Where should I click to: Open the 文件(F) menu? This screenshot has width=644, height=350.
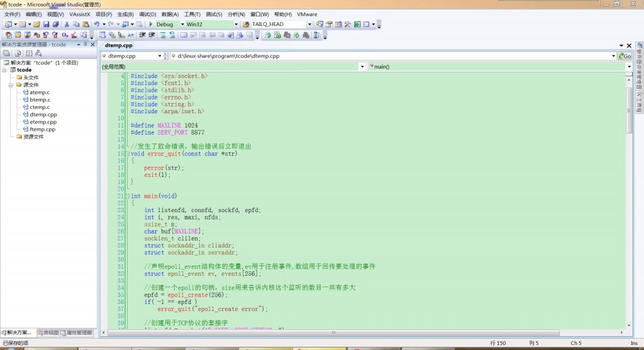pos(13,14)
